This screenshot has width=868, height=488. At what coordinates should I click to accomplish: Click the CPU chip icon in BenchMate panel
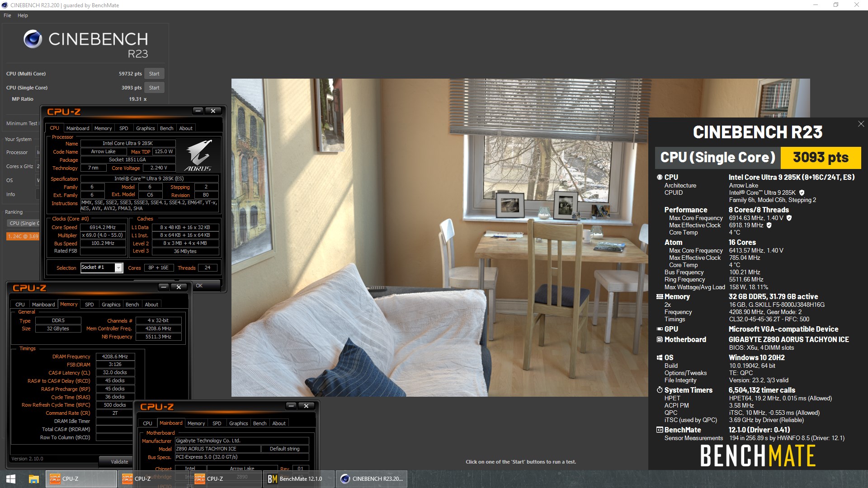[x=660, y=177]
